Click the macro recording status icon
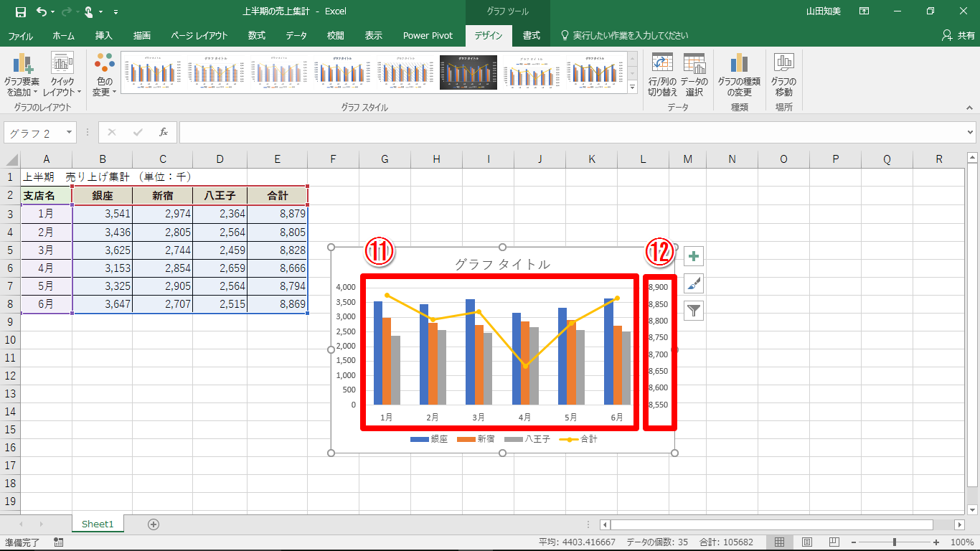 point(58,542)
